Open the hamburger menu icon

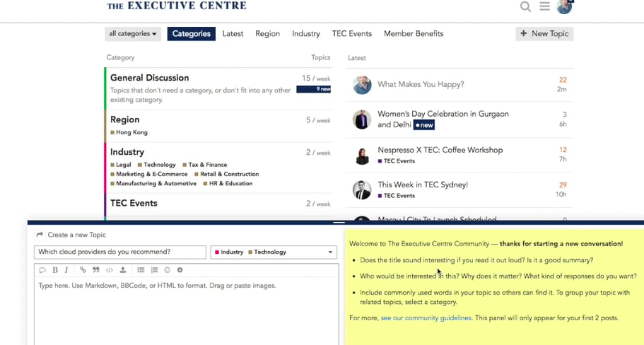coord(544,6)
